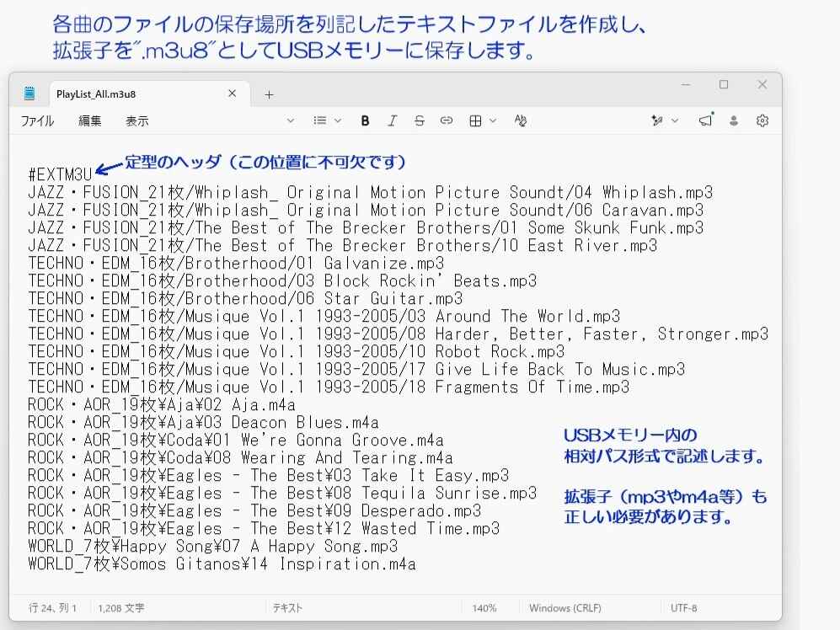Insert a table with the table icon
The width and height of the screenshot is (840, 630).
(475, 121)
